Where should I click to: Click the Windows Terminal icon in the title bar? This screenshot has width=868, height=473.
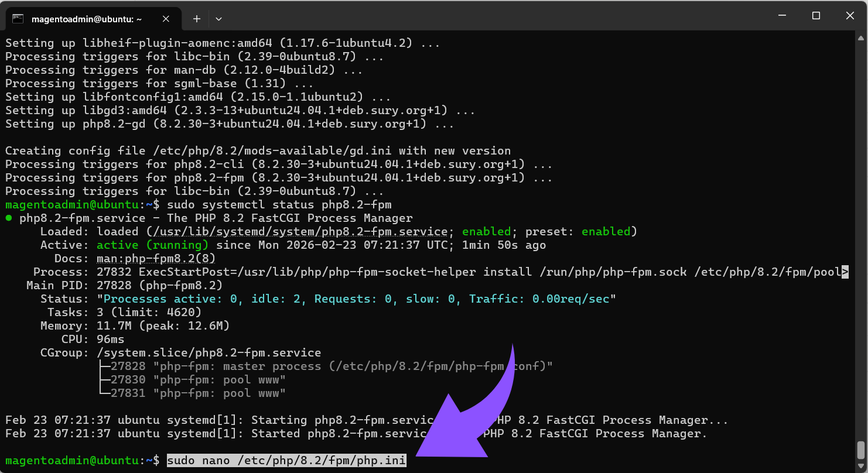coord(18,18)
